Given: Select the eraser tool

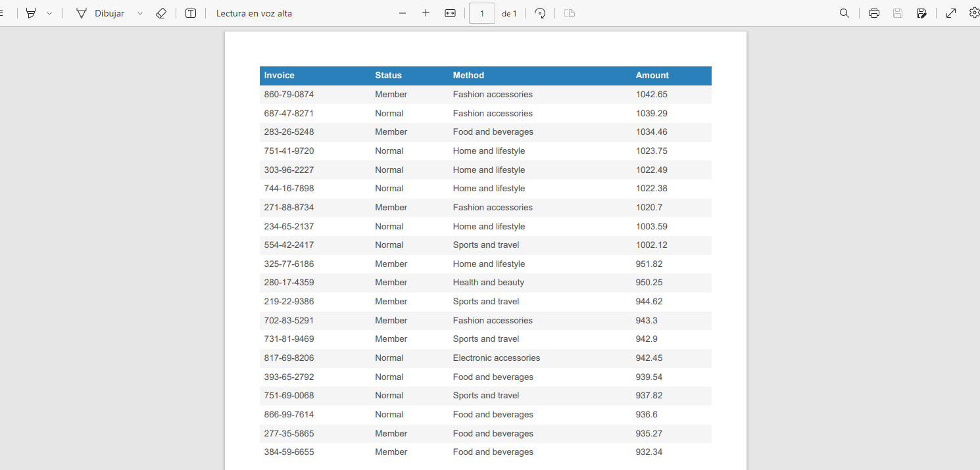Looking at the screenshot, I should click(161, 13).
